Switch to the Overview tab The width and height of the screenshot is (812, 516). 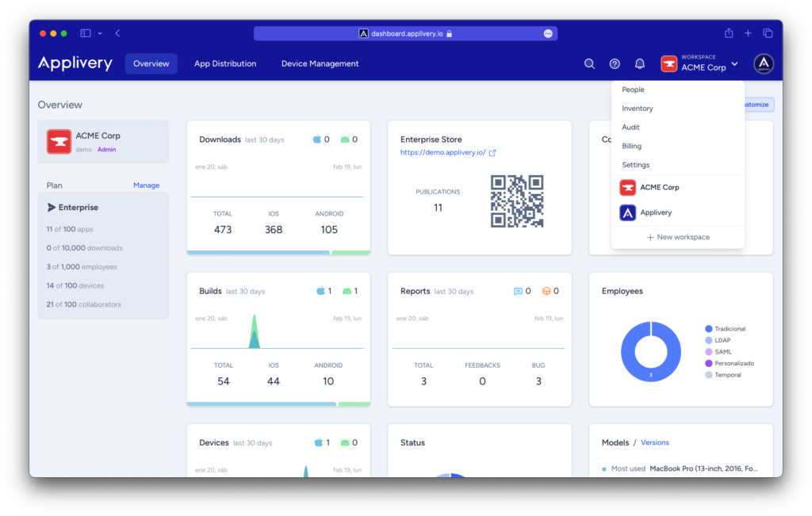pyautogui.click(x=151, y=63)
